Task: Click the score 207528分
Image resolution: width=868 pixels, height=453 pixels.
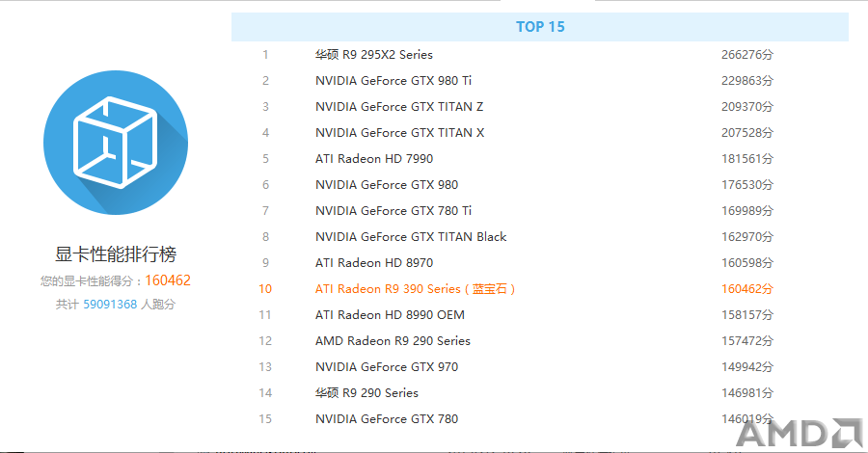Action: pos(747,133)
